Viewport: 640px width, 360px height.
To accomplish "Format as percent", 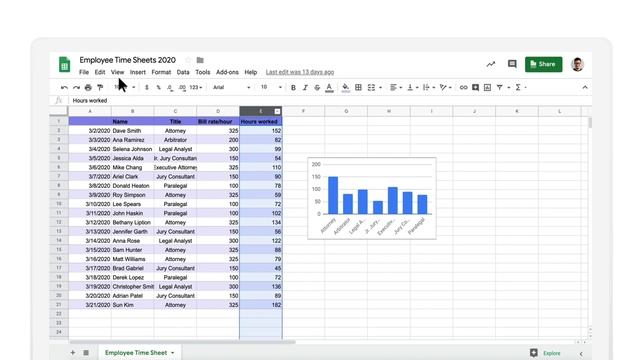I will (158, 87).
